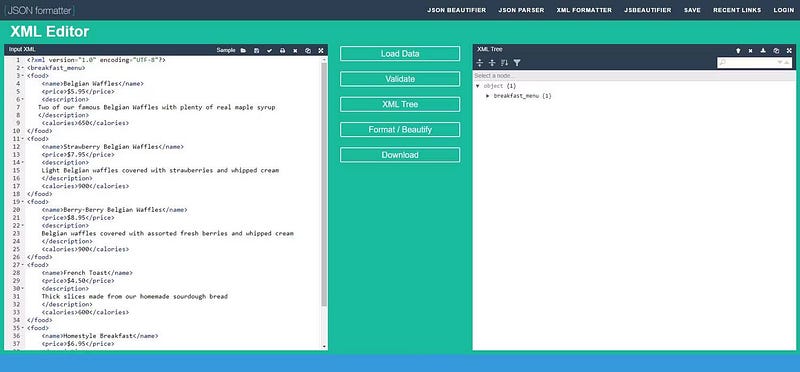
Task: Maximize the Input XML panel with fullscreen icon
Action: [321, 51]
